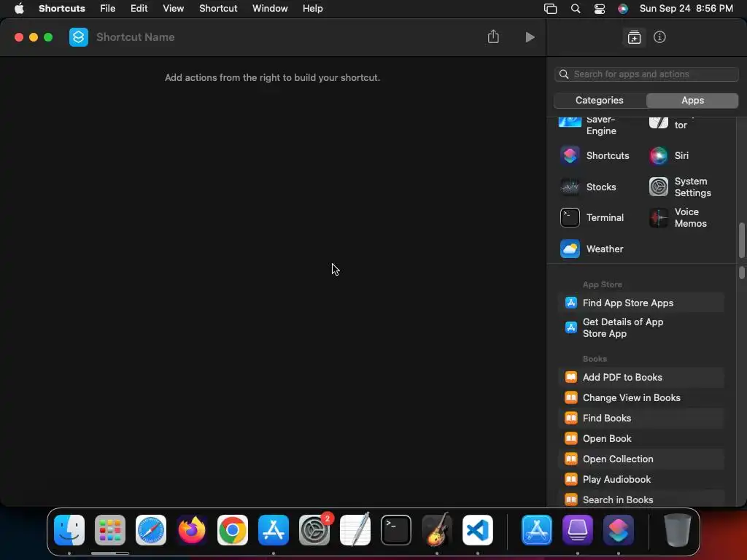
Task: Open the Apple menu
Action: [19, 9]
